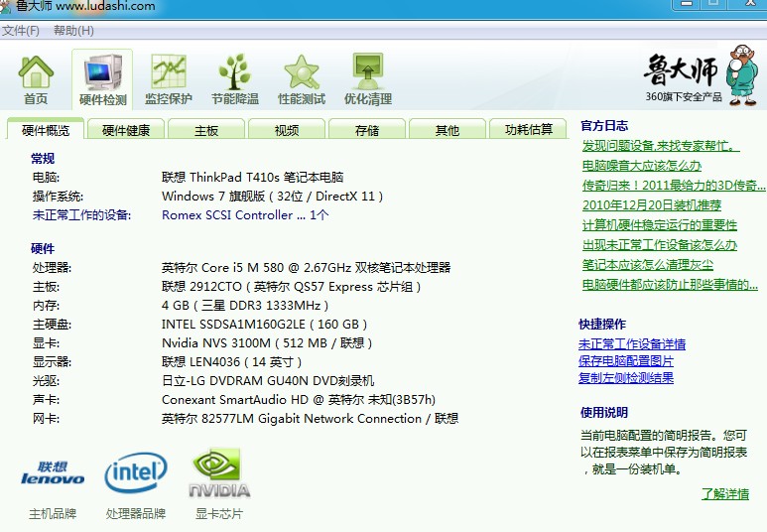Viewport: 767px width, 532px height.
Task: Click the 常规 section heading
Action: pyautogui.click(x=43, y=158)
